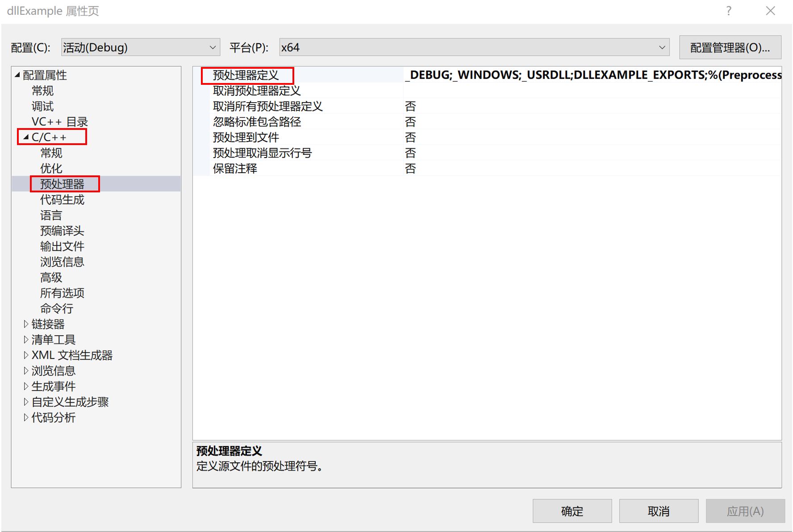Collapse the C/C++ tree node
The image size is (793, 532).
(26, 137)
